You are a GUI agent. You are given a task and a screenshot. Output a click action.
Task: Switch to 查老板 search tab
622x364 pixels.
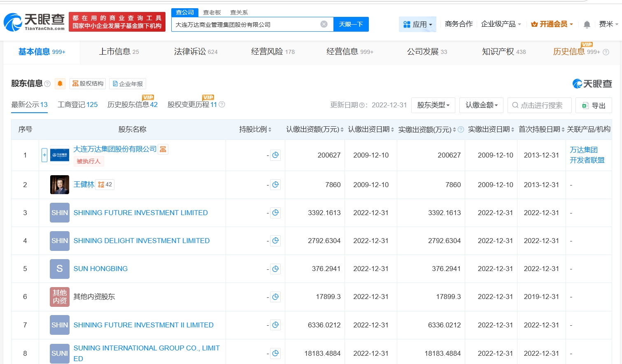point(212,12)
